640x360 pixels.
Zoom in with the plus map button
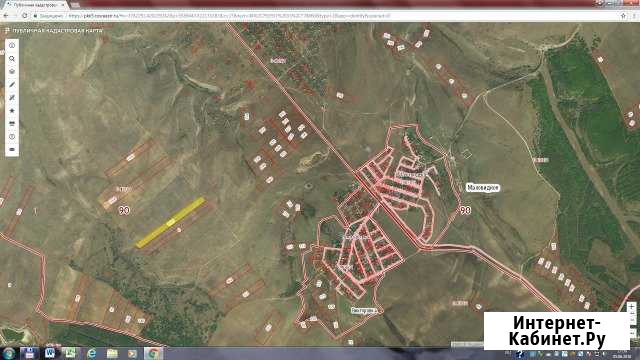[x=631, y=307]
